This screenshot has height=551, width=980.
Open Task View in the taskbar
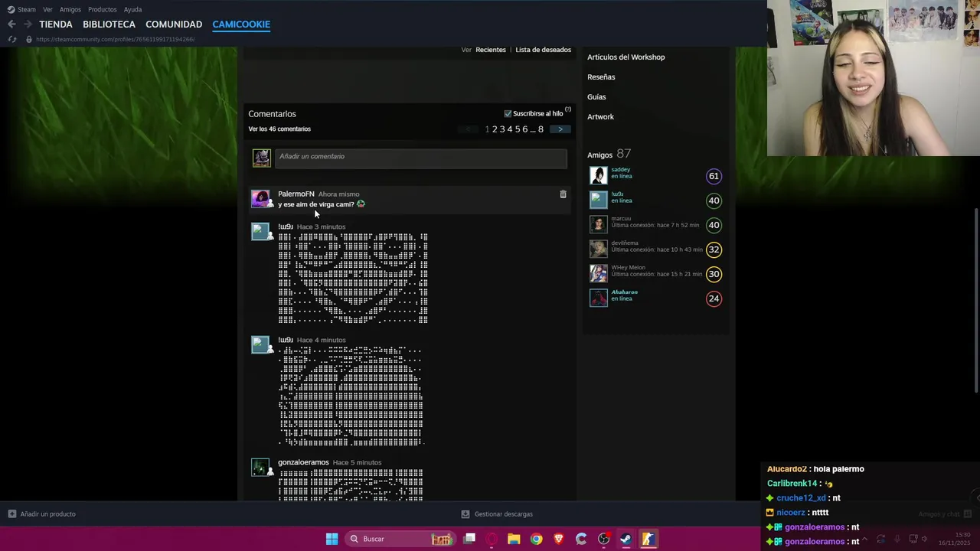469,539
